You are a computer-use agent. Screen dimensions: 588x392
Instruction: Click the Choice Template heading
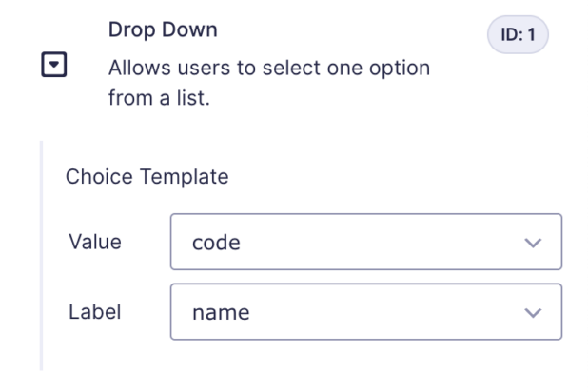147,176
